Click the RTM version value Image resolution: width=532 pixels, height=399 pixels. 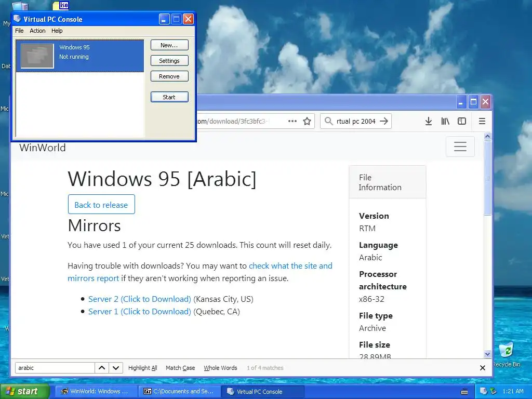[x=367, y=229]
